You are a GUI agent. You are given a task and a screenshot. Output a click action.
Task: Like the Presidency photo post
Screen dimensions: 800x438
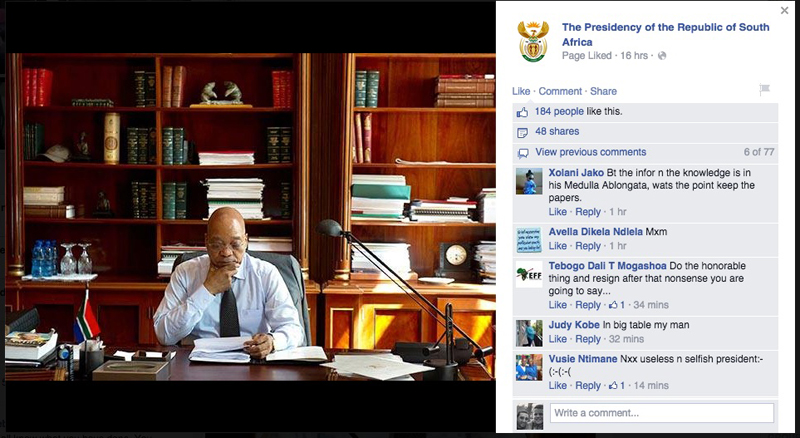tap(521, 91)
